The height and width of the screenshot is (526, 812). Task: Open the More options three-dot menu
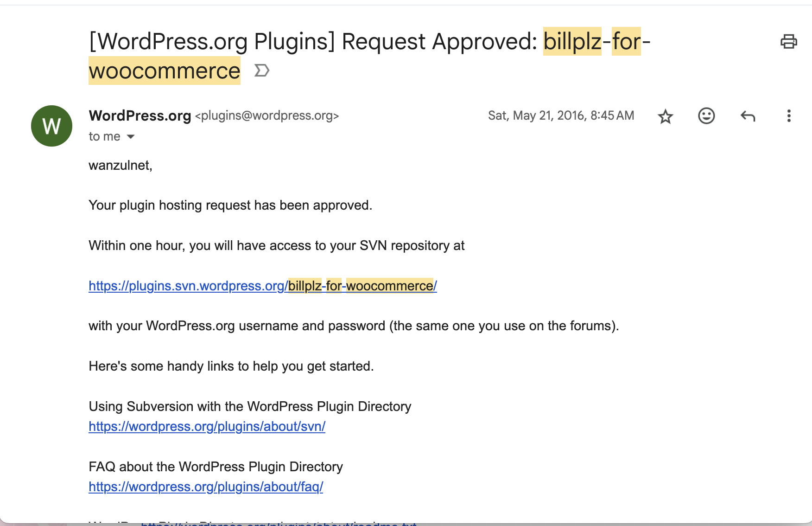788,116
